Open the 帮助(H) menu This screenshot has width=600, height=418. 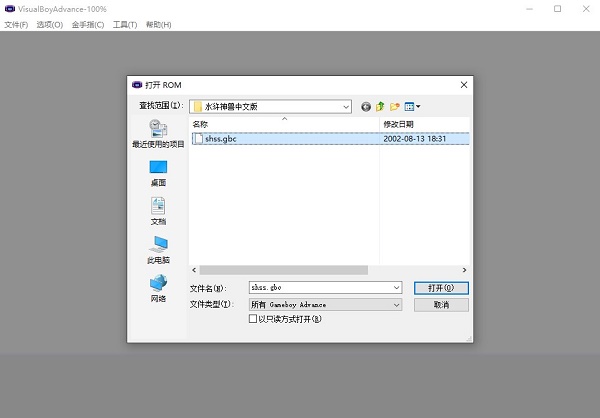[x=158, y=25]
